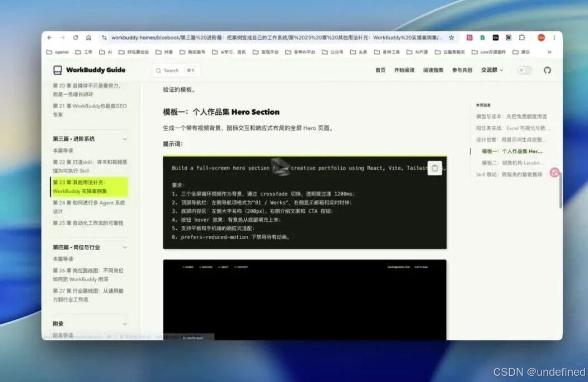Show more bookmarks with the double chevron
Viewport: 588px width, 382px height.
click(549, 52)
